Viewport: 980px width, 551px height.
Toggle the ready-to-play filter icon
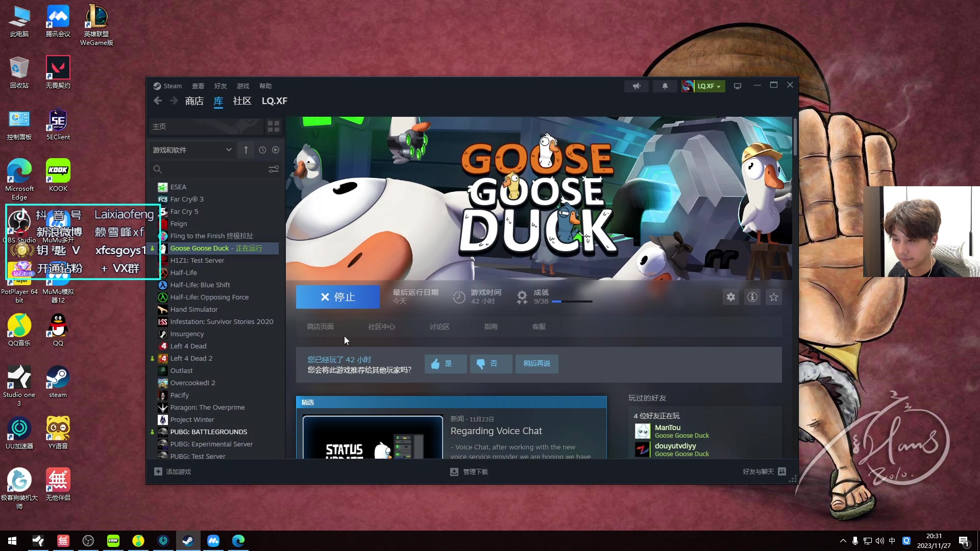276,150
